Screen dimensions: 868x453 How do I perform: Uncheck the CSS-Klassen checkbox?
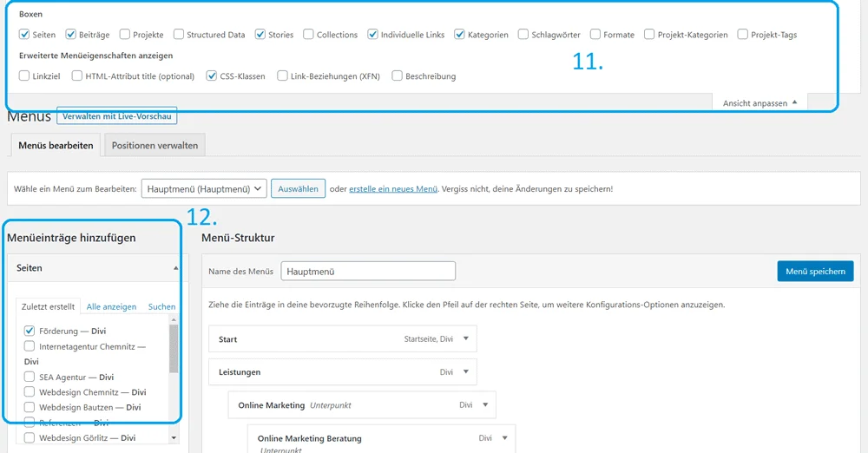click(x=212, y=75)
